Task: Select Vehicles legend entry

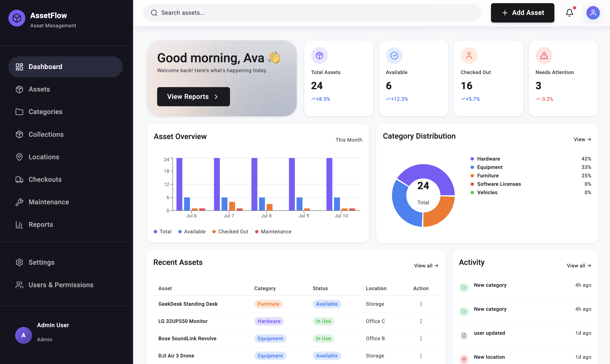Action: click(x=530, y=193)
